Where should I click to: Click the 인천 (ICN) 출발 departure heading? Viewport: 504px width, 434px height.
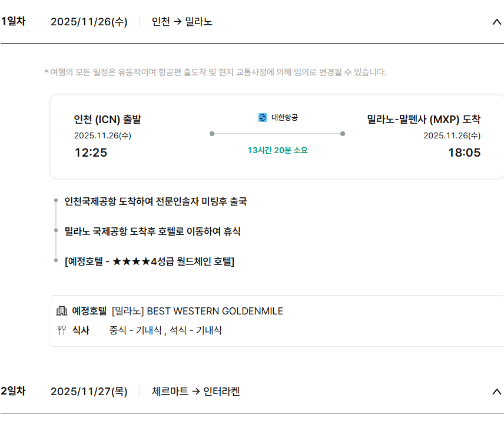108,120
